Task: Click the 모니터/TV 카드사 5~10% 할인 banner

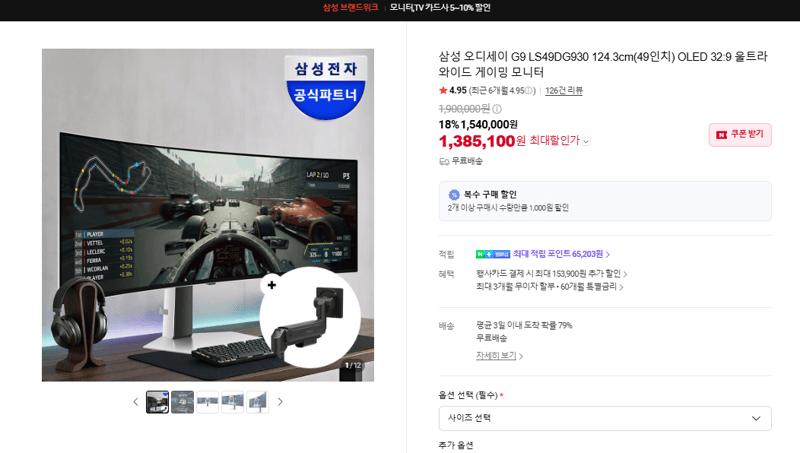Action: (440, 8)
